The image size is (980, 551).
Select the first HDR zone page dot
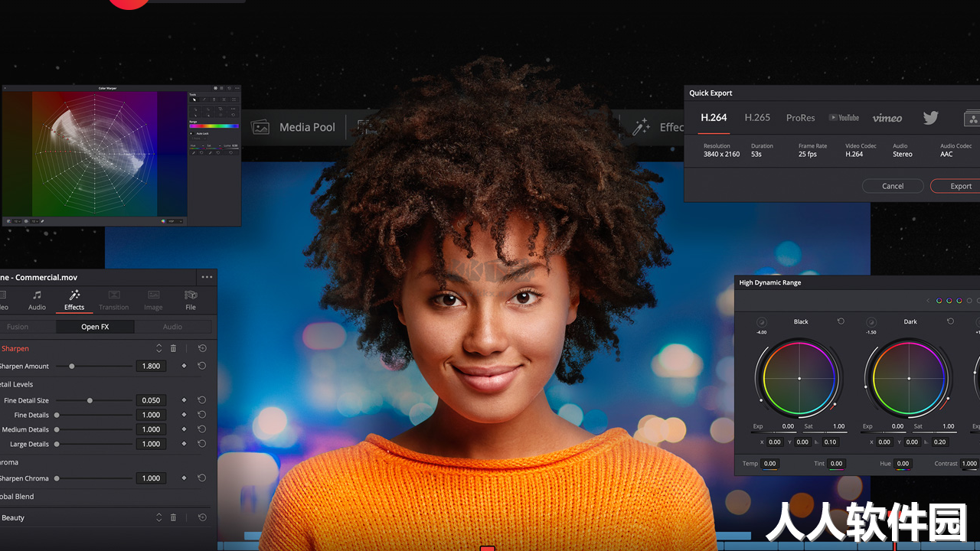939,301
